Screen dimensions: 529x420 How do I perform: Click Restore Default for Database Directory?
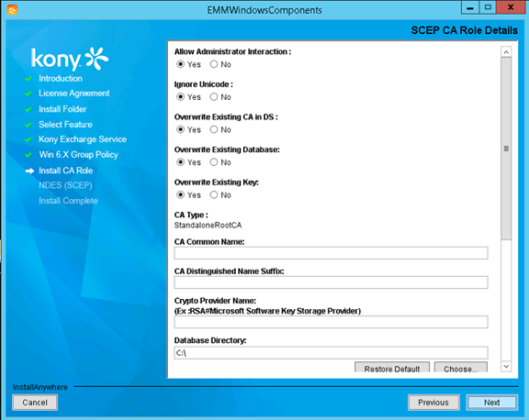[392, 368]
